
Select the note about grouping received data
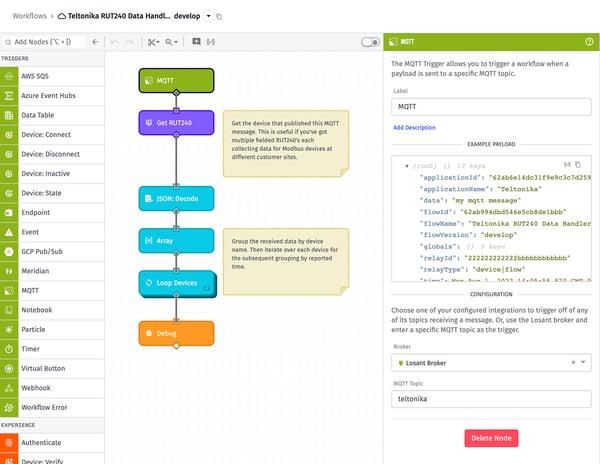[286, 262]
